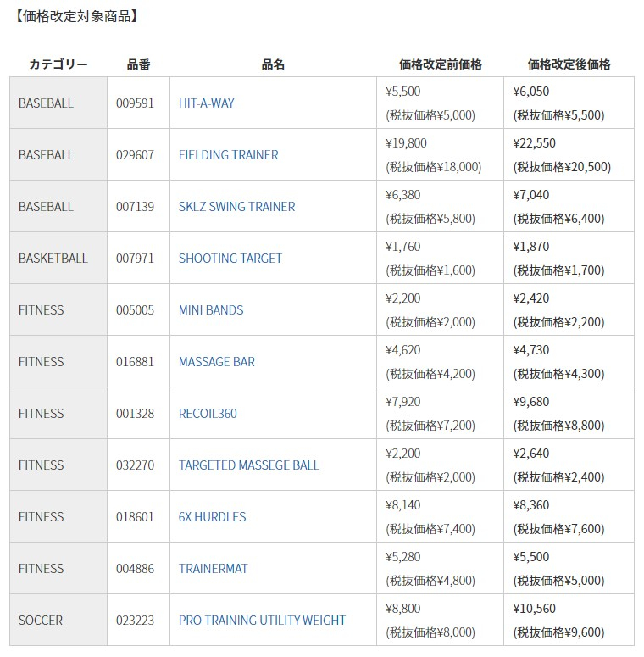Click the text (税抜価格¥9,600)
Image resolution: width=644 pixels, height=657 pixels.
pos(558,632)
